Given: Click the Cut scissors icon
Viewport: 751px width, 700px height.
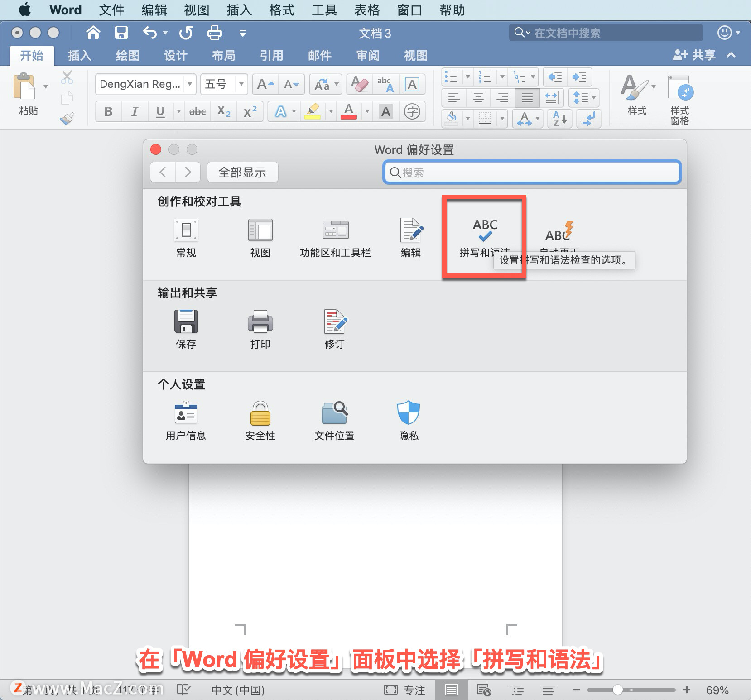Looking at the screenshot, I should (67, 77).
